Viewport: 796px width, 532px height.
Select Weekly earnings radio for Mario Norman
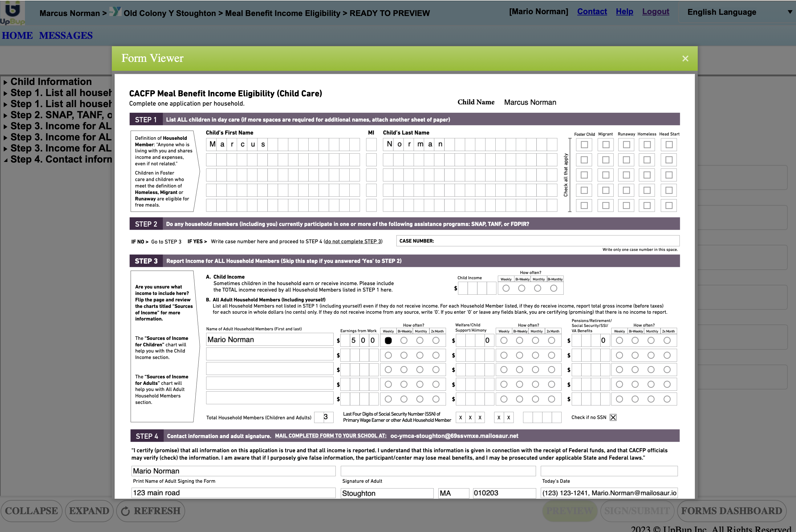(x=388, y=340)
